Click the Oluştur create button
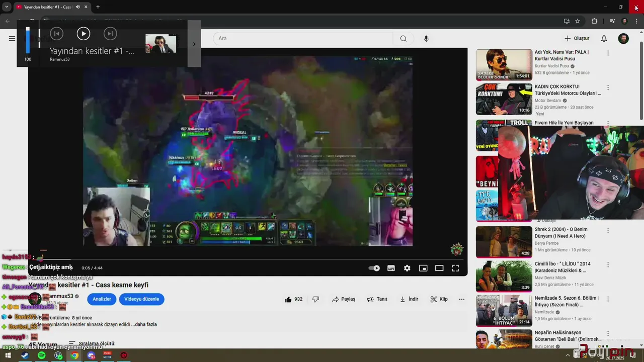Image resolution: width=644 pixels, height=362 pixels. coord(577,39)
